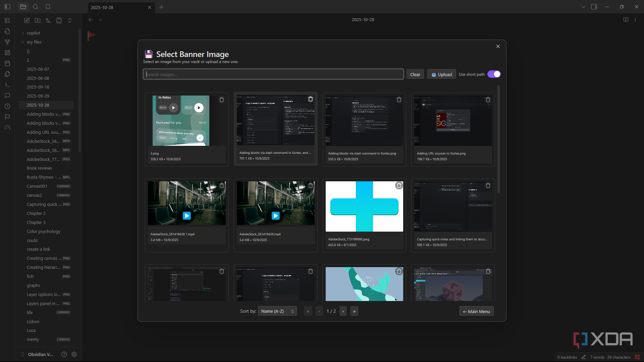644x362 pixels.
Task: Open more options menu for note
Action: click(635, 20)
